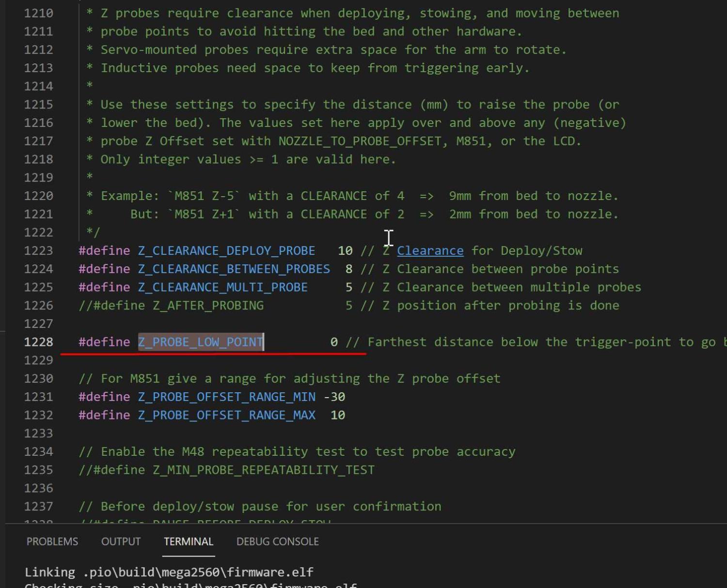Click the highlighted Z_PROBE_LOW_POINT identifier
The image size is (727, 588).
[x=201, y=342]
